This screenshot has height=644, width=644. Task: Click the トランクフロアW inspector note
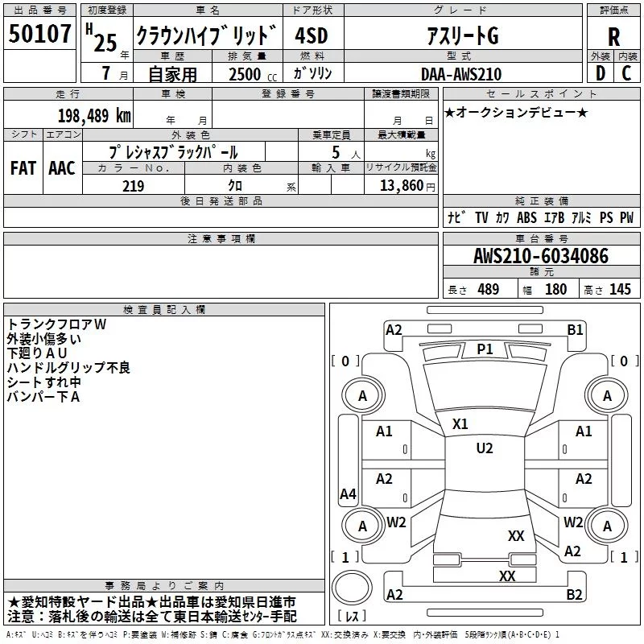click(x=56, y=324)
